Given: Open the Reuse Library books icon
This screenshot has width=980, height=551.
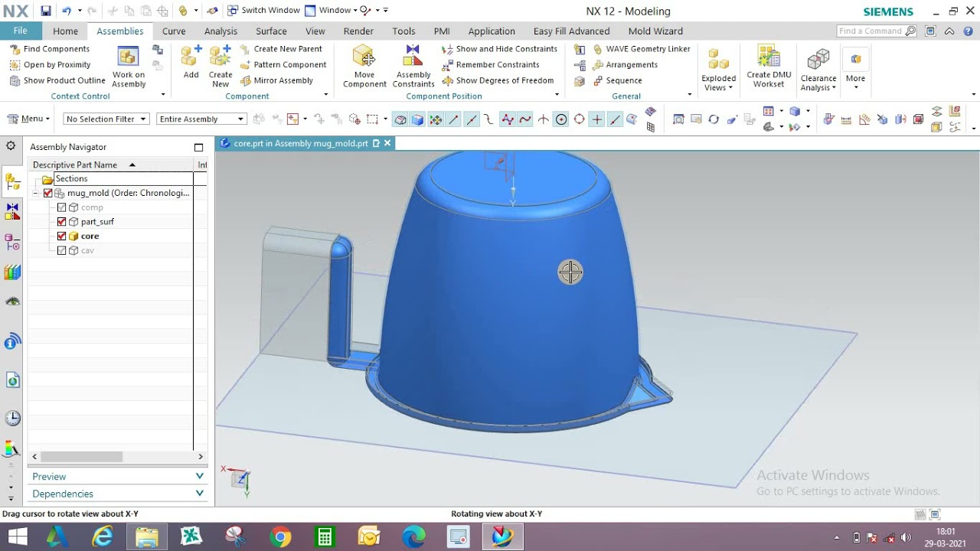Looking at the screenshot, I should click(12, 272).
